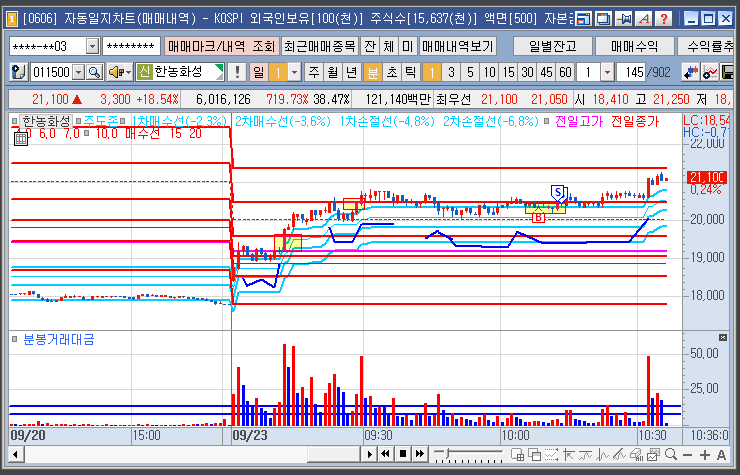Screen dimensions: 740x475
Task: Select the 15-minute interval button
Action: 508,72
